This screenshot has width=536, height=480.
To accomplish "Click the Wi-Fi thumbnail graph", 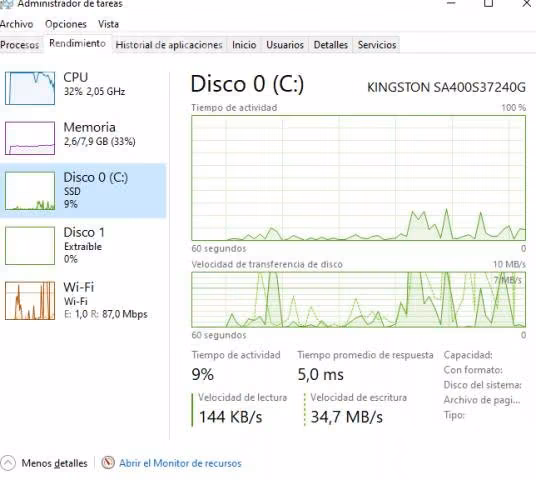I will pos(30,301).
